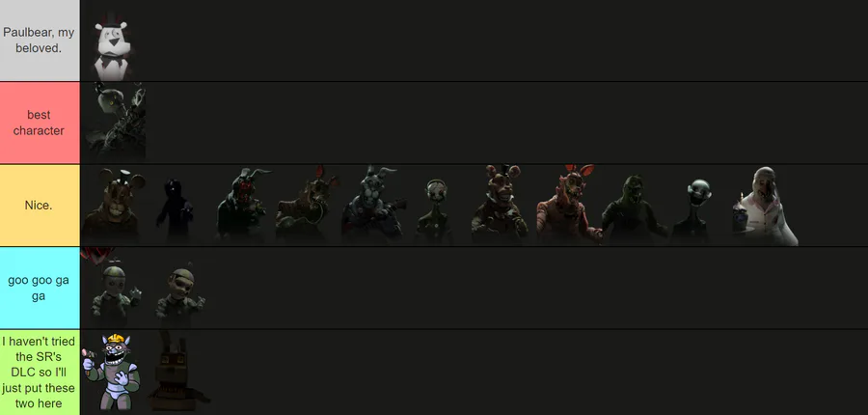Image resolution: width=868 pixels, height=415 pixels.
Task: Select the small masked puppet after the guitar rabbit
Action: pyautogui.click(x=435, y=211)
